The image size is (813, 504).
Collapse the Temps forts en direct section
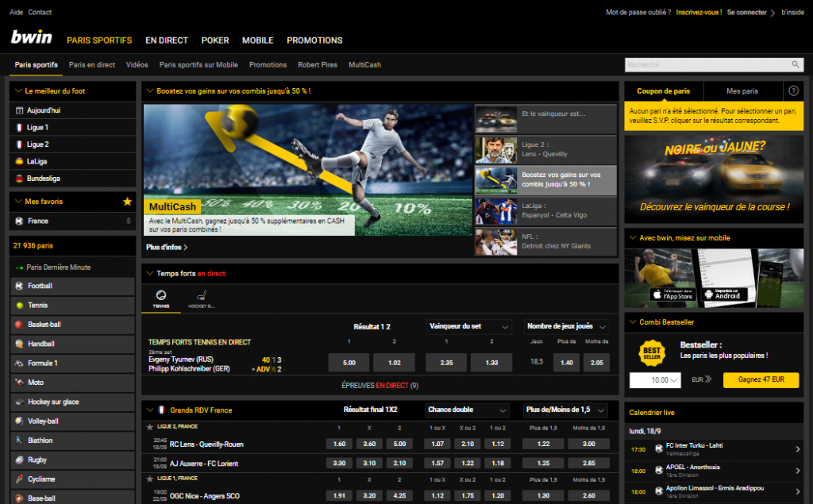click(150, 273)
